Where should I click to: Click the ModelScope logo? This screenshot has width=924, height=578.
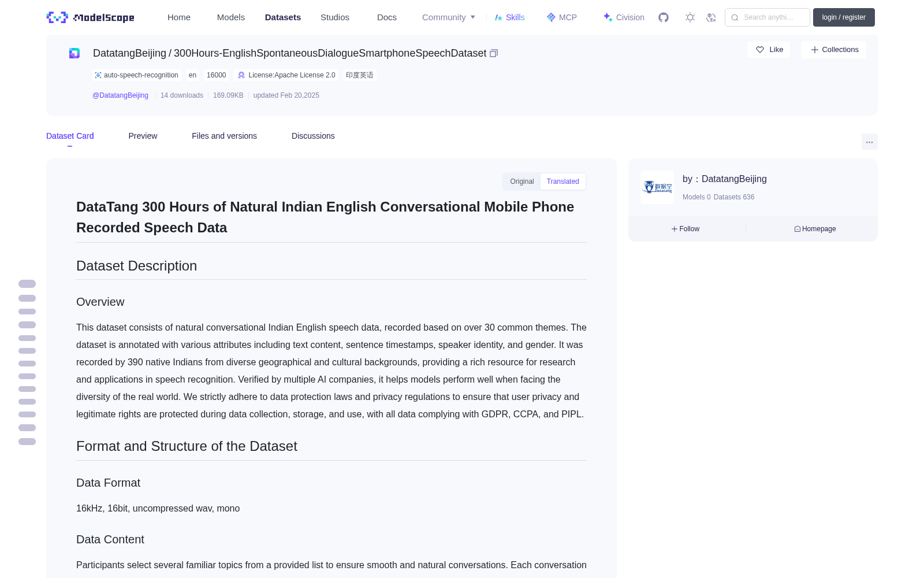click(91, 17)
